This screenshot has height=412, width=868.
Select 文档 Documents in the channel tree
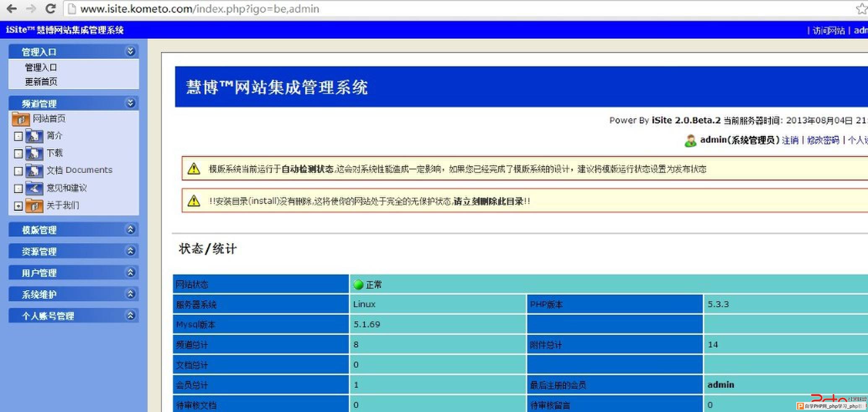tap(79, 170)
